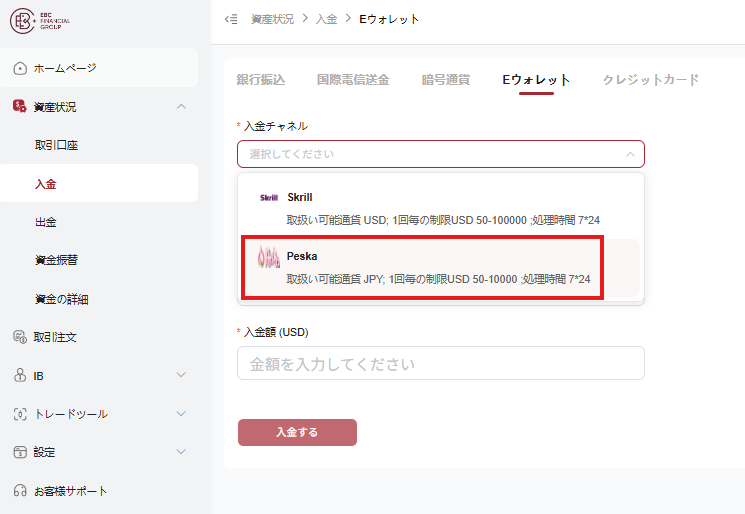Expand the IB menu chevron
The width and height of the screenshot is (745, 514).
coord(181,375)
